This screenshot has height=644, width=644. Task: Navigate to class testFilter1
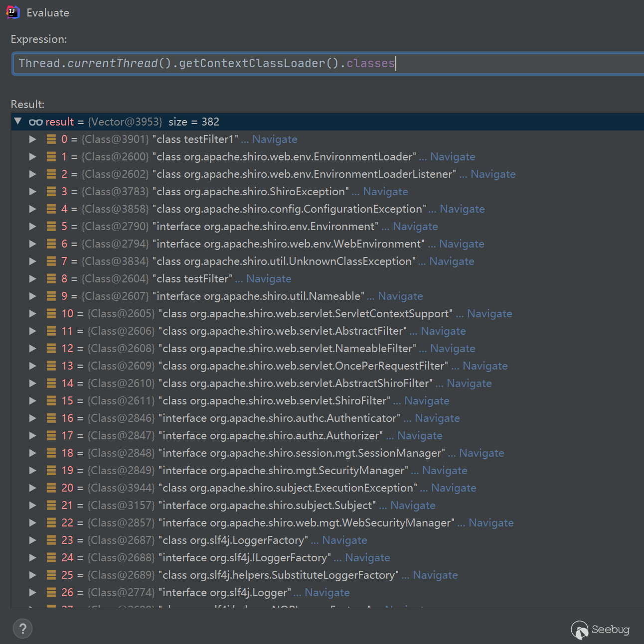pos(275,139)
